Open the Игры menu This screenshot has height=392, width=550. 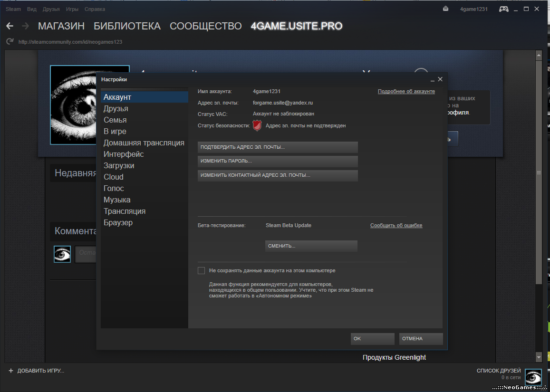(x=72, y=9)
